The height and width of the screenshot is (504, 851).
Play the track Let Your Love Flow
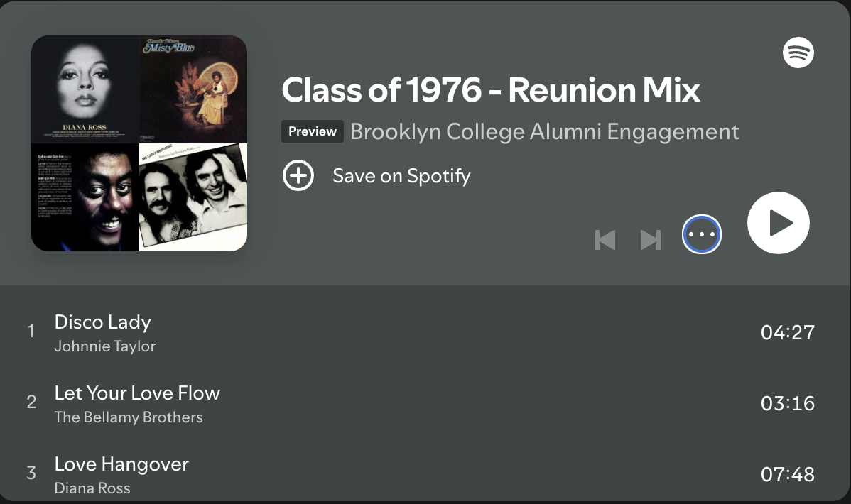pos(137,393)
